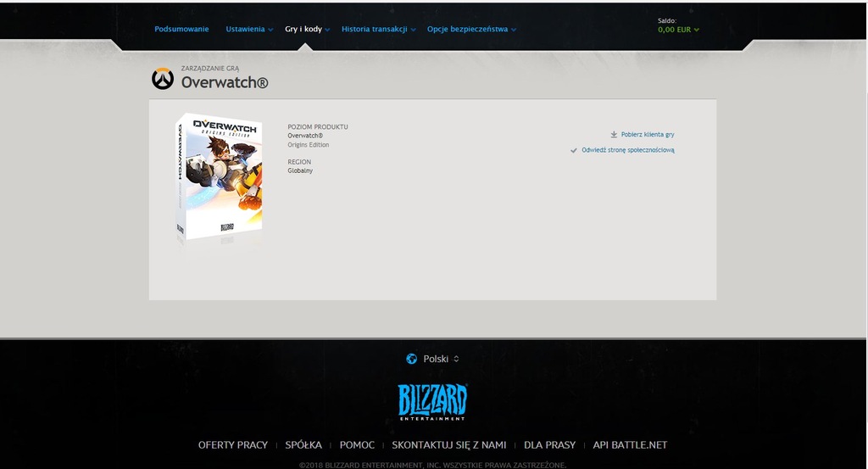Expand the Ustawienia dropdown arrow
868x469 pixels.
click(x=270, y=30)
